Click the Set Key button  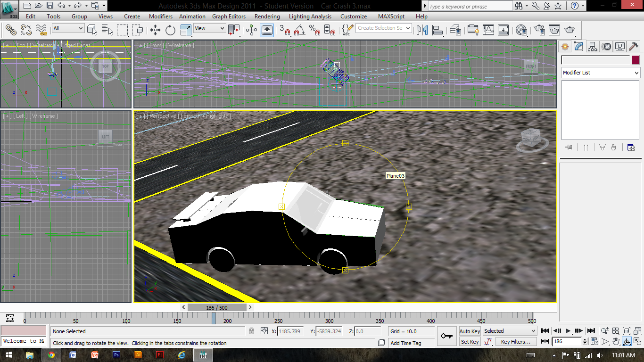point(470,342)
